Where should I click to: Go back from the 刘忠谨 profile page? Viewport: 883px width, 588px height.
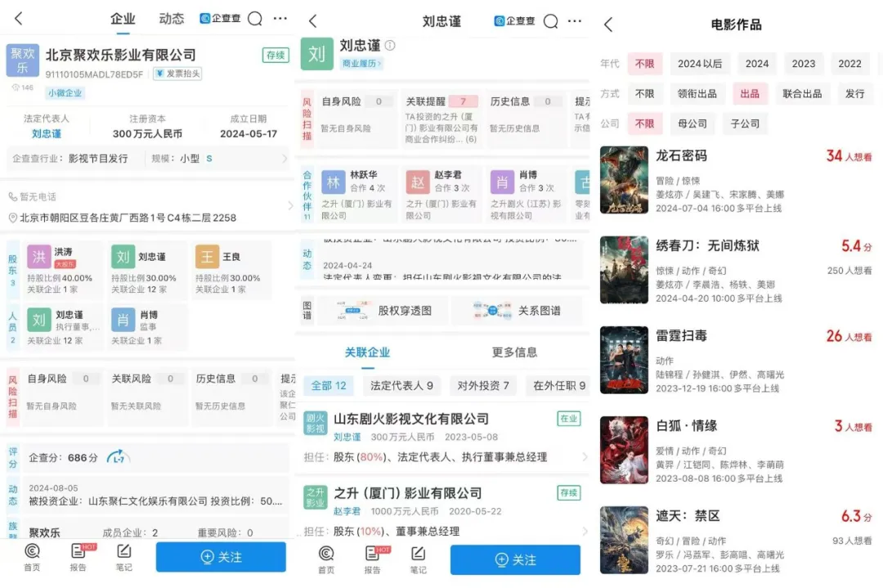pyautogui.click(x=313, y=21)
